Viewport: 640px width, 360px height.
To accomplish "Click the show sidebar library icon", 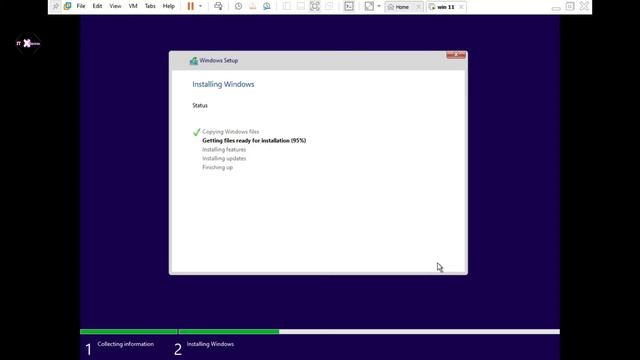I will (x=287, y=6).
